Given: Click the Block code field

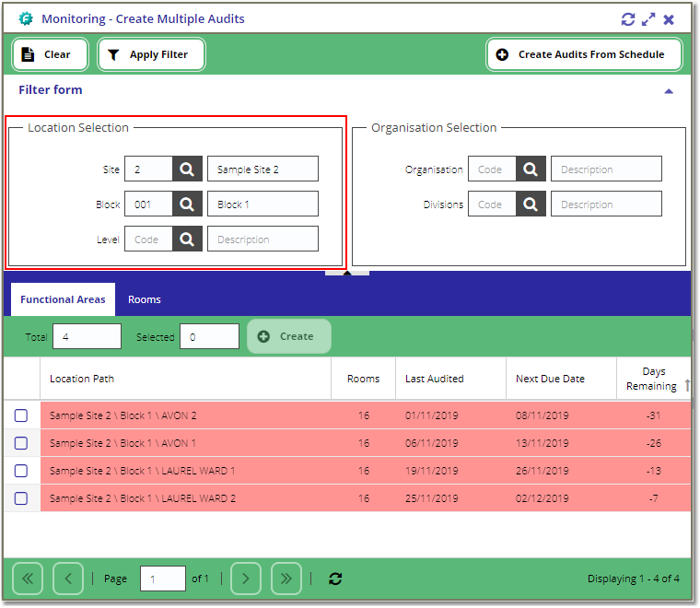Looking at the screenshot, I should click(x=148, y=204).
